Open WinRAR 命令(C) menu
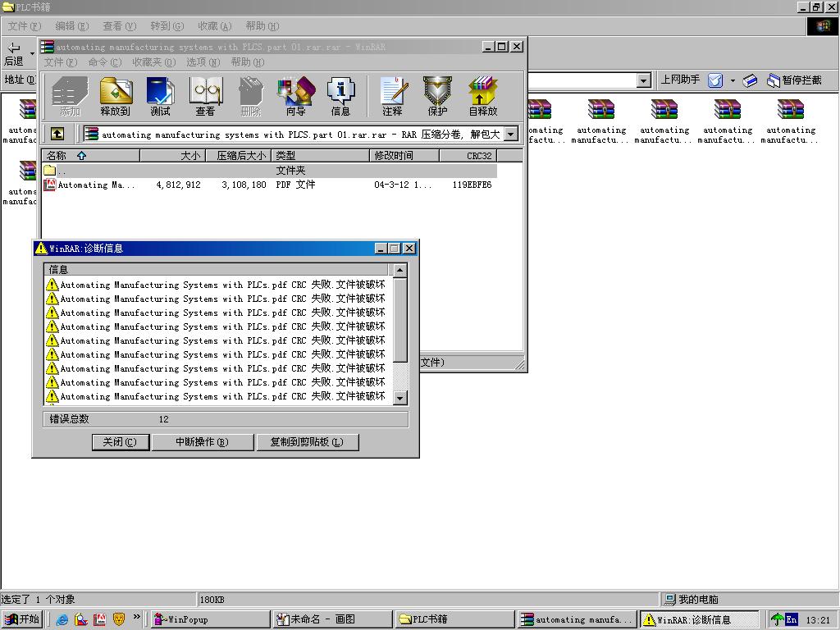Image resolution: width=840 pixels, height=630 pixels. pyautogui.click(x=105, y=62)
